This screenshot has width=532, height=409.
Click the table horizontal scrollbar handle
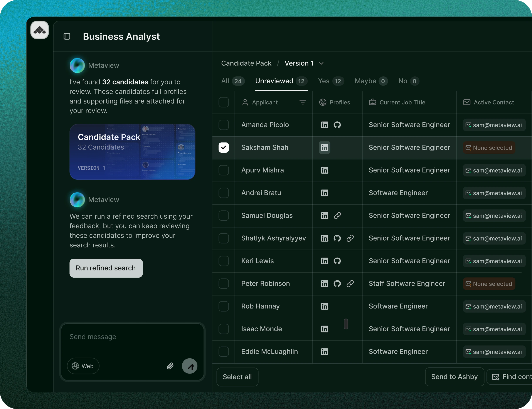(346, 324)
